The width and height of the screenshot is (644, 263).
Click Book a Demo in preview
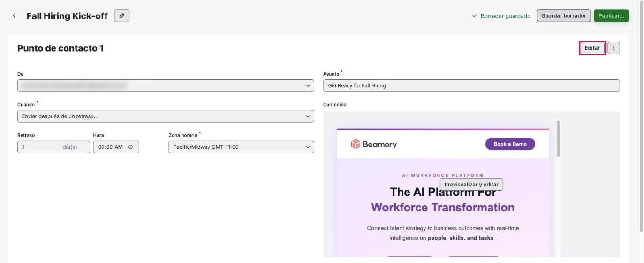510,144
